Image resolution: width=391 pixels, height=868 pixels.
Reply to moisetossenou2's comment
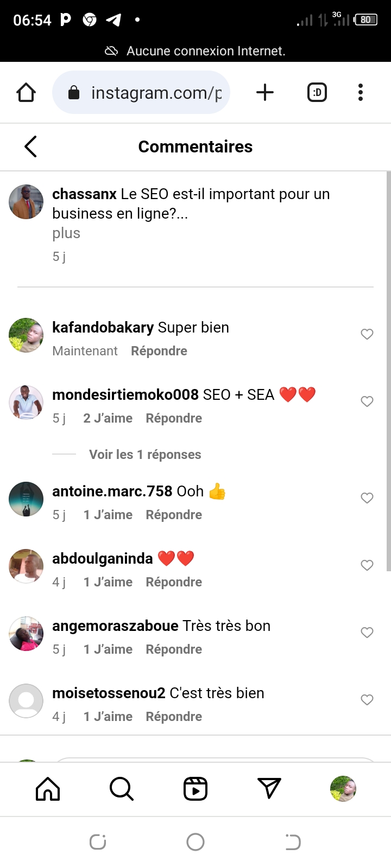(174, 717)
